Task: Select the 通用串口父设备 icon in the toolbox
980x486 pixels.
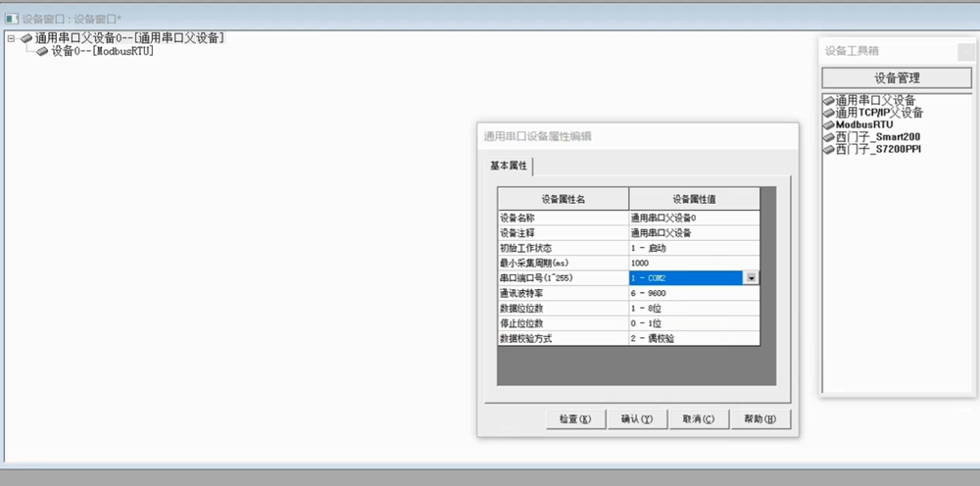Action: coord(829,101)
